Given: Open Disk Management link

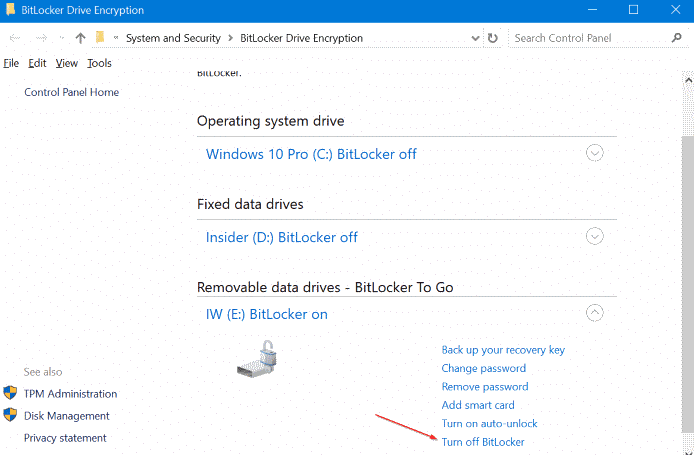Looking at the screenshot, I should [x=67, y=416].
